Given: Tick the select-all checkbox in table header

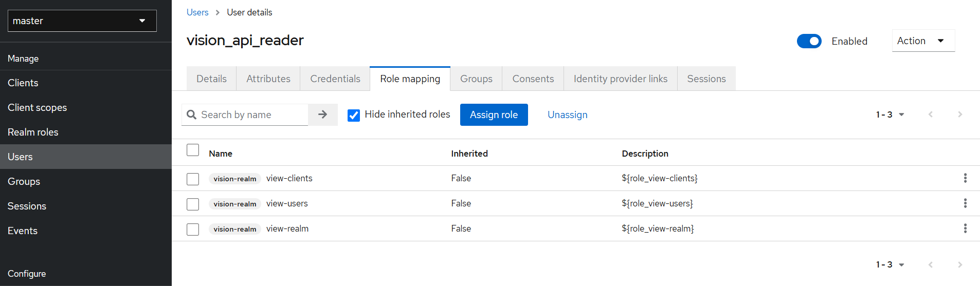Looking at the screenshot, I should point(193,150).
